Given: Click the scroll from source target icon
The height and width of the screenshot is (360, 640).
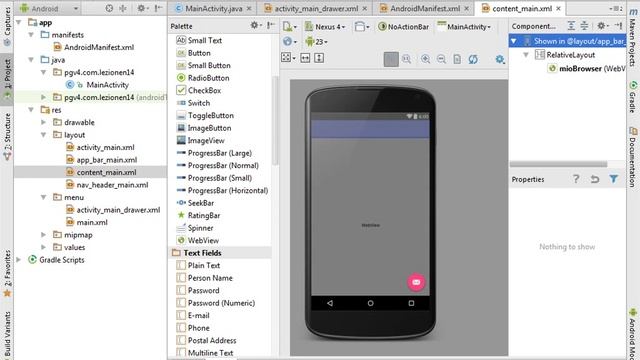Looking at the screenshot, I should click(109, 8).
